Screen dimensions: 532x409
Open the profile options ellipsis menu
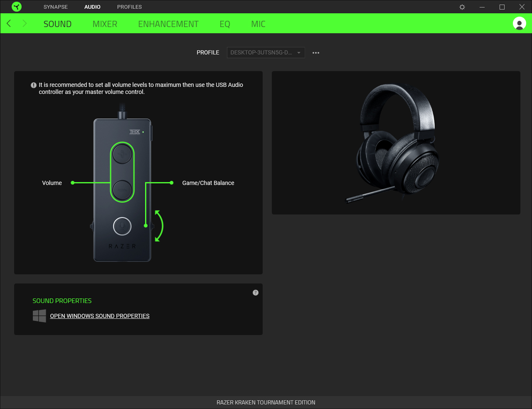pos(316,53)
